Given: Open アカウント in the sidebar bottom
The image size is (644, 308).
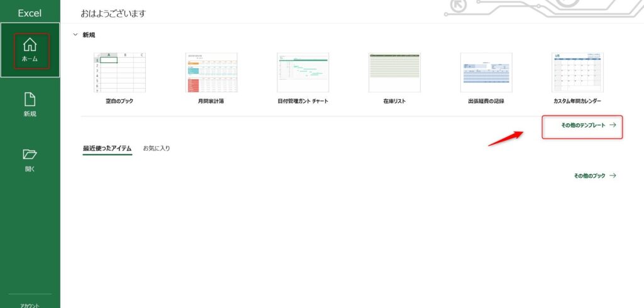Looking at the screenshot, I should click(x=30, y=305).
